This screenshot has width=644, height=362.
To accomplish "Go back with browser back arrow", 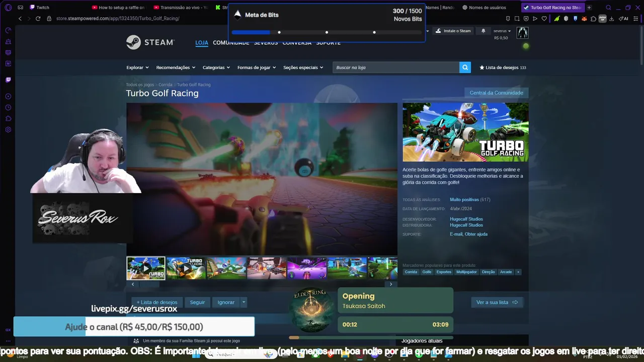I will pyautogui.click(x=20, y=19).
